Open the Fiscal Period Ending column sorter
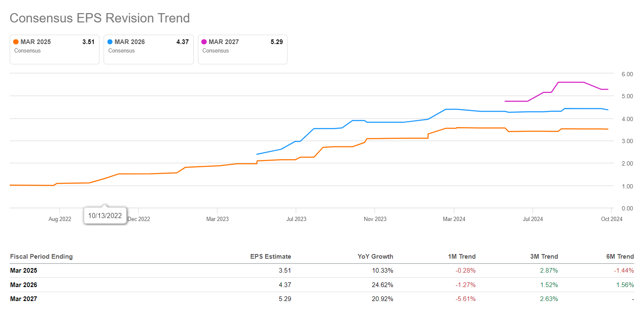The image size is (644, 315). point(41,257)
